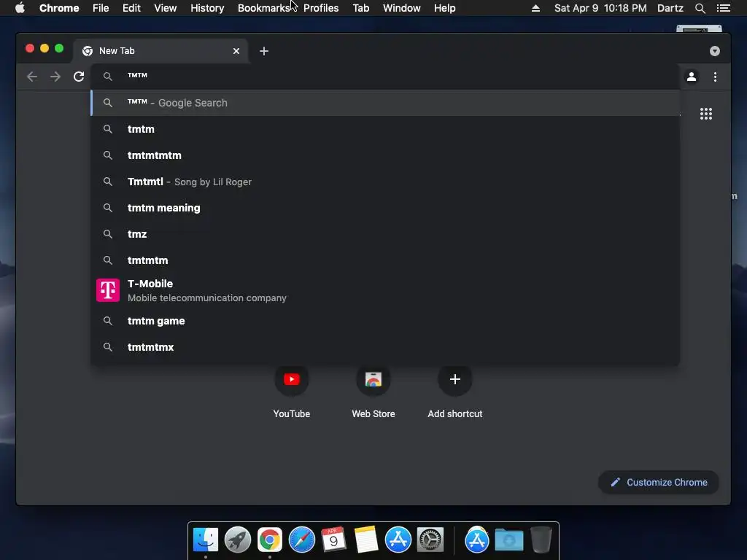
Task: Select the 'tmtmtmx' suggestion
Action: 385,347
